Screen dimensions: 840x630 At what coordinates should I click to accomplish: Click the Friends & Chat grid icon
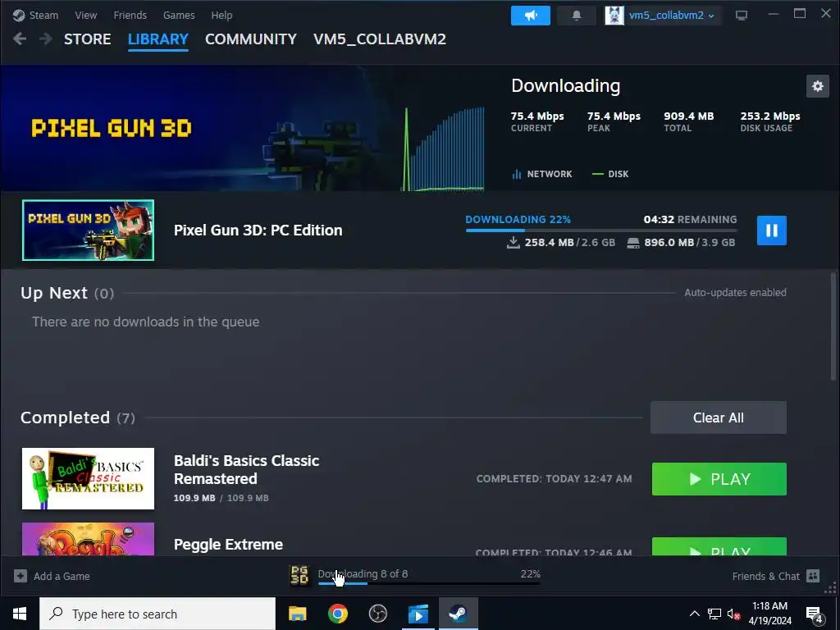tap(813, 576)
